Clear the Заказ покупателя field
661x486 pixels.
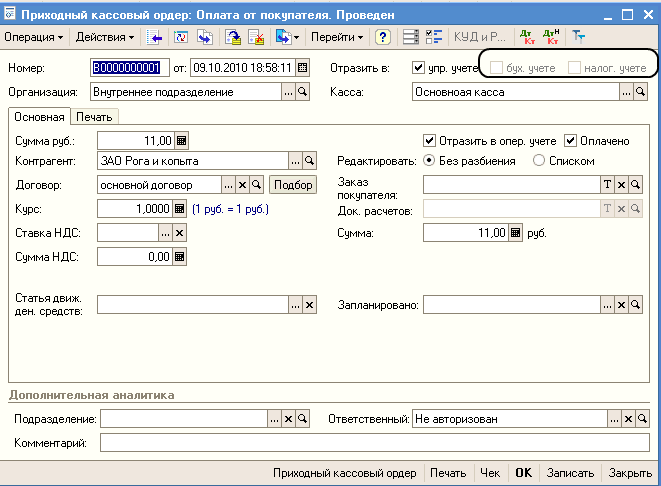[621, 185]
